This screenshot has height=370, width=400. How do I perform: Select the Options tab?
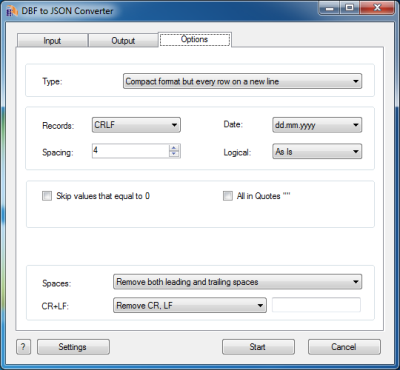pos(195,39)
